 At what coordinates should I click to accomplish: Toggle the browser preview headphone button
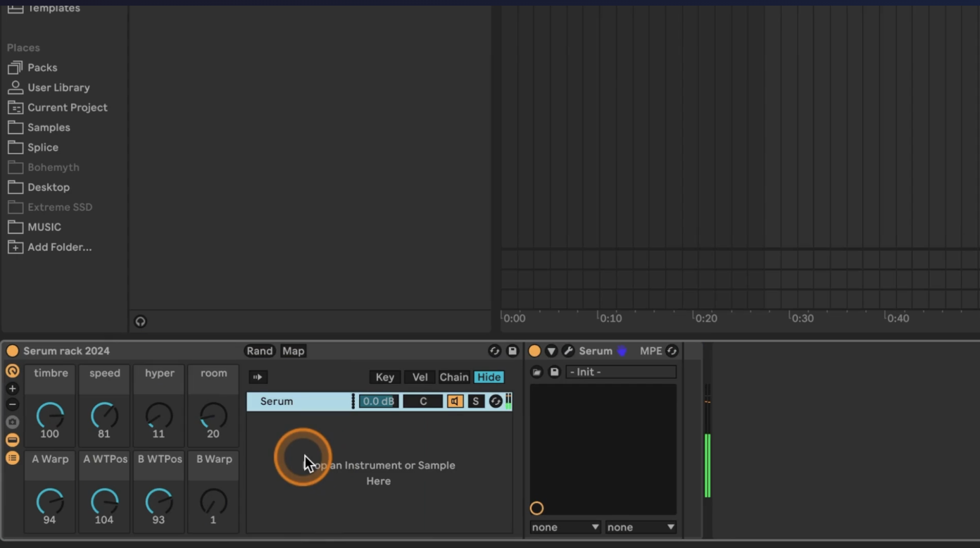pos(140,321)
